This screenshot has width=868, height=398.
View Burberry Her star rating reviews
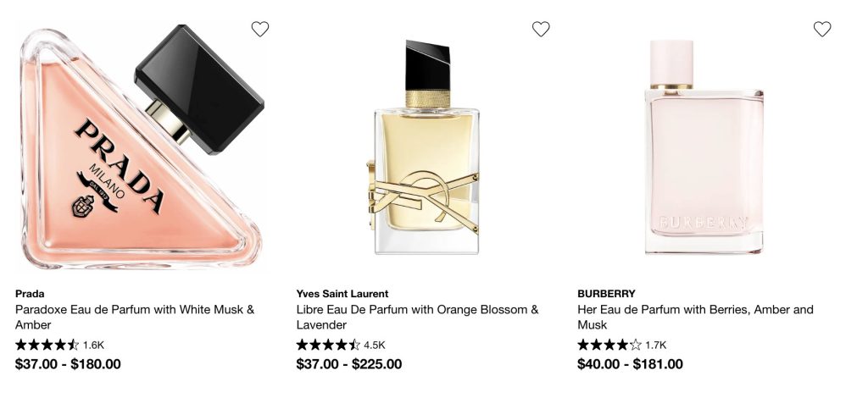[609, 345]
